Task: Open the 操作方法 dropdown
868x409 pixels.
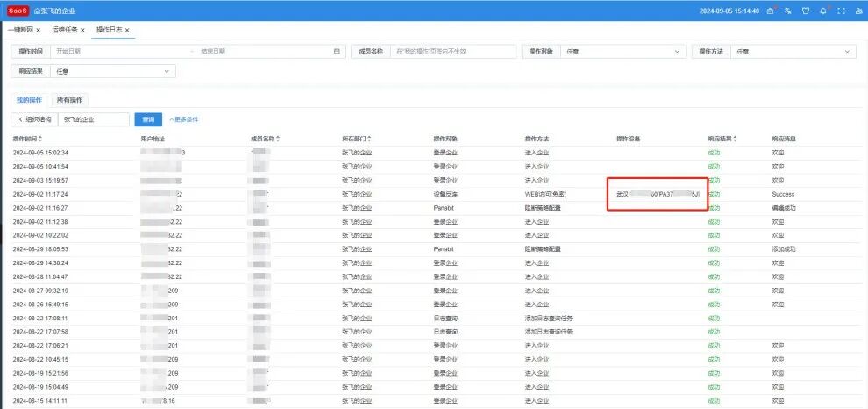Action: coord(793,52)
